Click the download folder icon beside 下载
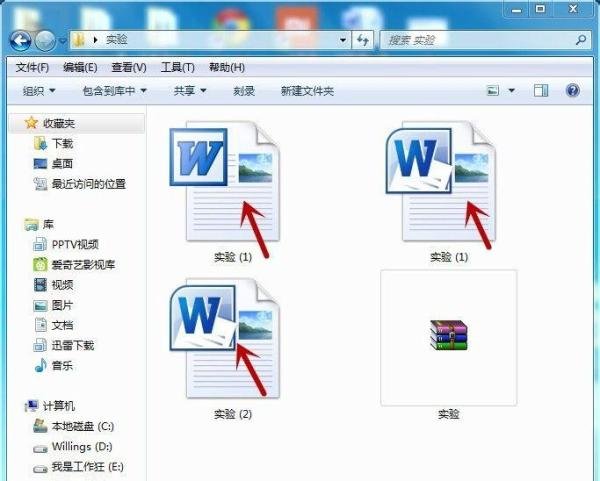Viewport: 600px width, 481px height. click(x=40, y=143)
